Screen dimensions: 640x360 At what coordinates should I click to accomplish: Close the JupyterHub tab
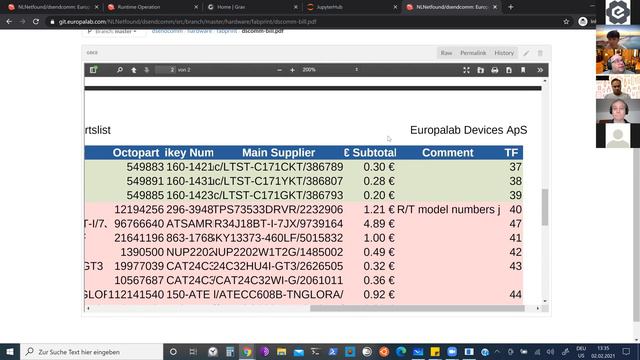coord(395,7)
